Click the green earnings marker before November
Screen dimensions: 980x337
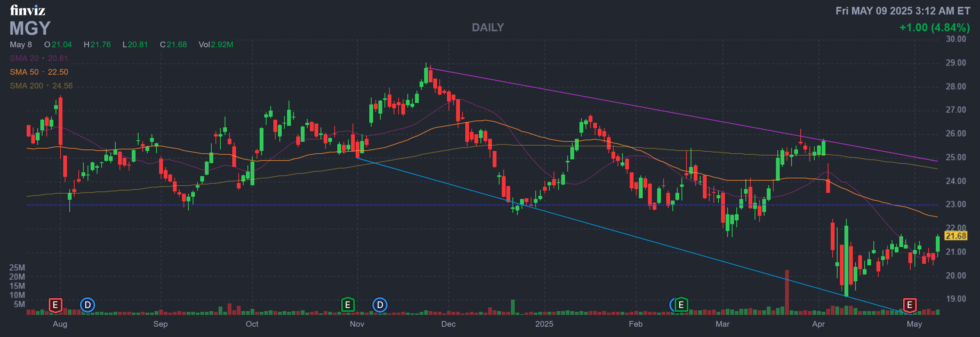[x=348, y=305]
